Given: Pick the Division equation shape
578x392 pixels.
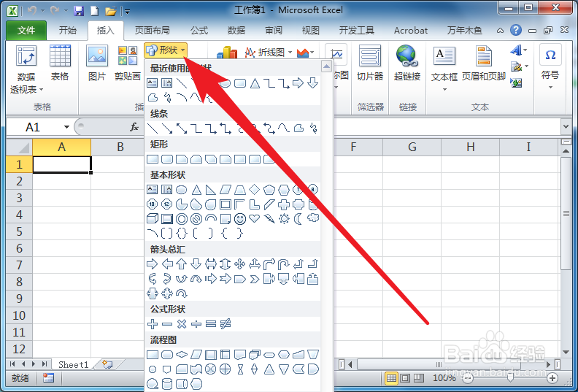Looking at the screenshot, I should (x=196, y=324).
